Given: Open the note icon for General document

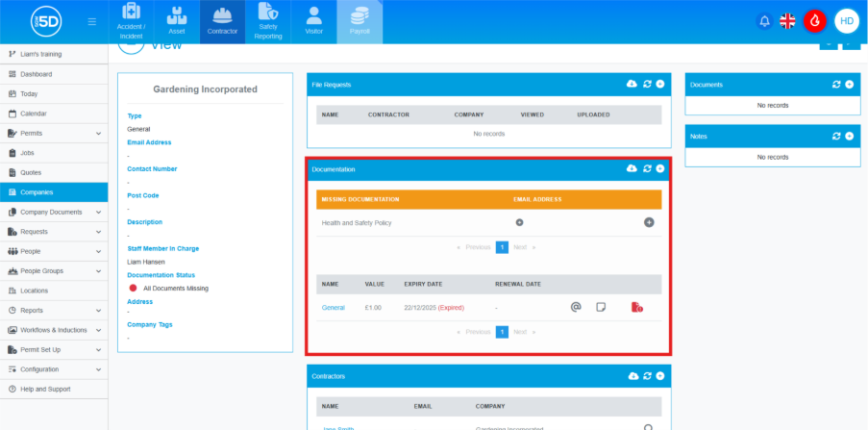Looking at the screenshot, I should [602, 307].
